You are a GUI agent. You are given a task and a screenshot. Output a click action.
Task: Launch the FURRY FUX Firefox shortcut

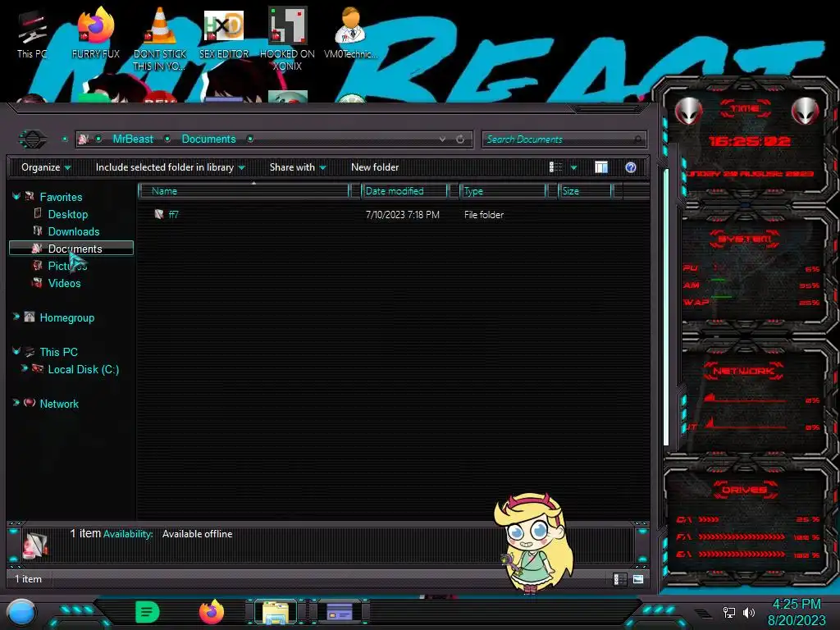click(x=95, y=33)
